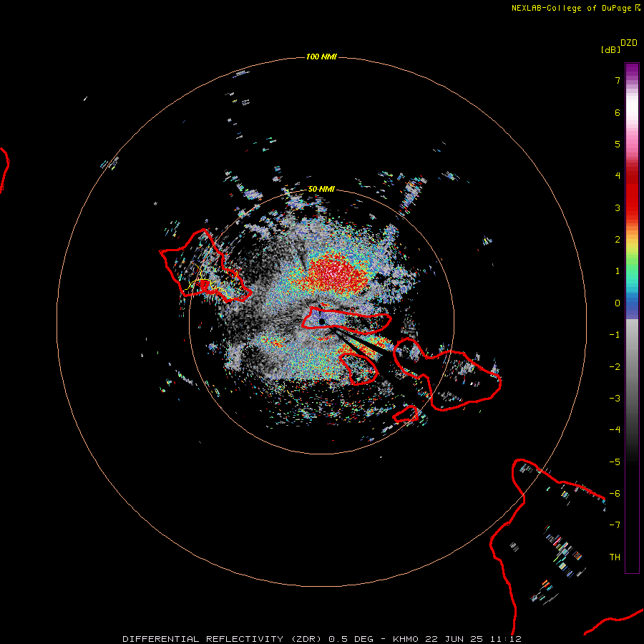The image size is (644, 644).
Task: Click the 2 value on color scale
Action: [618, 240]
